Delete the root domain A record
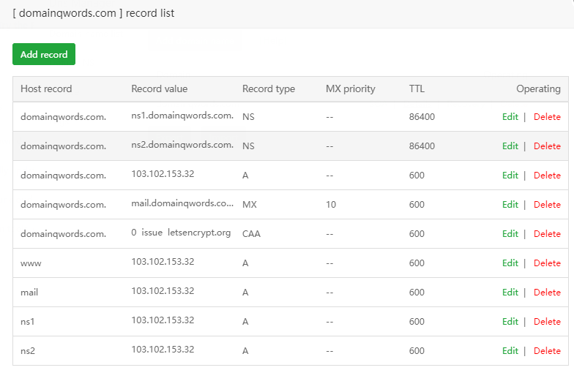574x392 pixels. click(547, 176)
